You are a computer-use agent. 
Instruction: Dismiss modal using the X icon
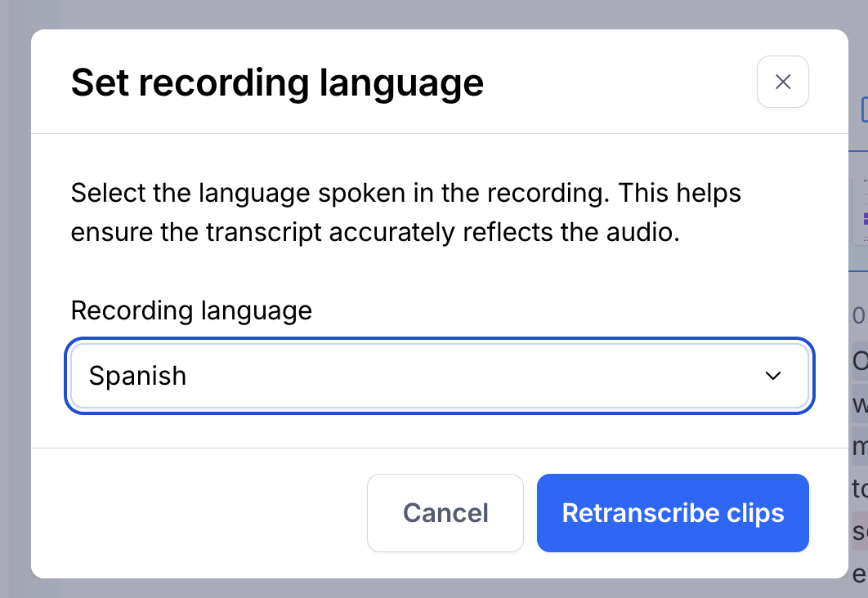click(x=782, y=82)
